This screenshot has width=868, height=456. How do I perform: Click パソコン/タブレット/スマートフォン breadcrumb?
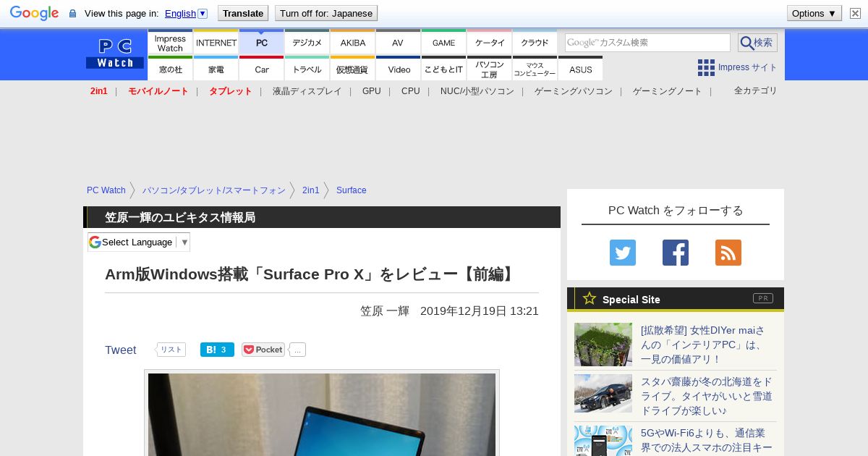[x=214, y=190]
